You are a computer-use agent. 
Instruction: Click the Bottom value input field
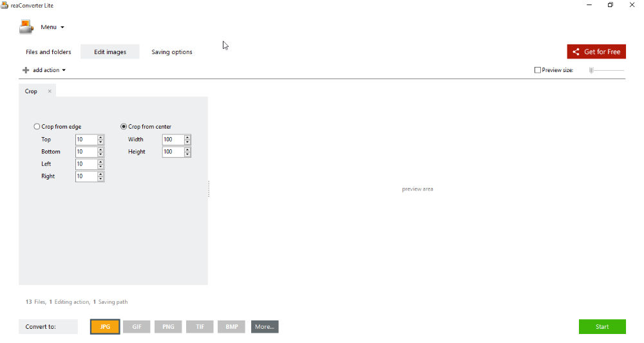[86, 152]
